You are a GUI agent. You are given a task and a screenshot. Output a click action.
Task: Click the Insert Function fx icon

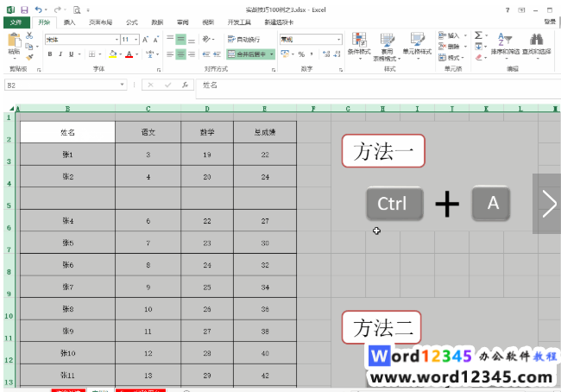(x=185, y=85)
